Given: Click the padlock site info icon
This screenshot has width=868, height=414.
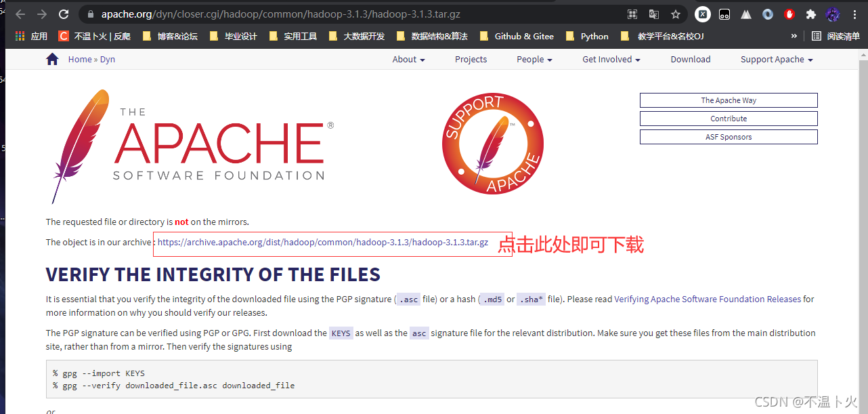Looking at the screenshot, I should (91, 14).
